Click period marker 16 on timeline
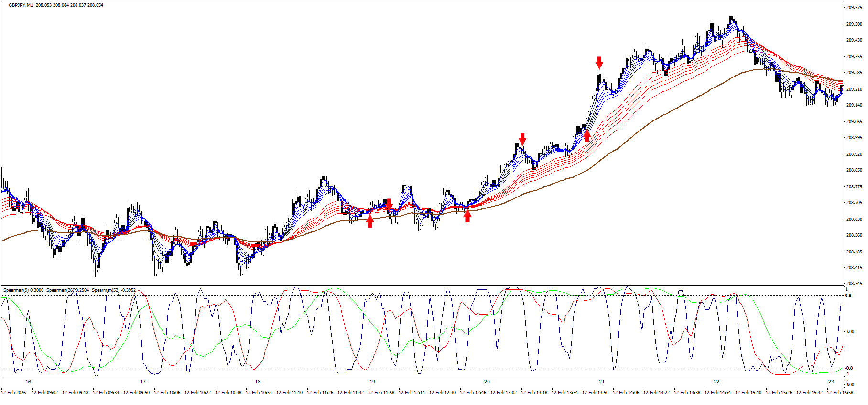The height and width of the screenshot is (405, 868). pyautogui.click(x=28, y=382)
